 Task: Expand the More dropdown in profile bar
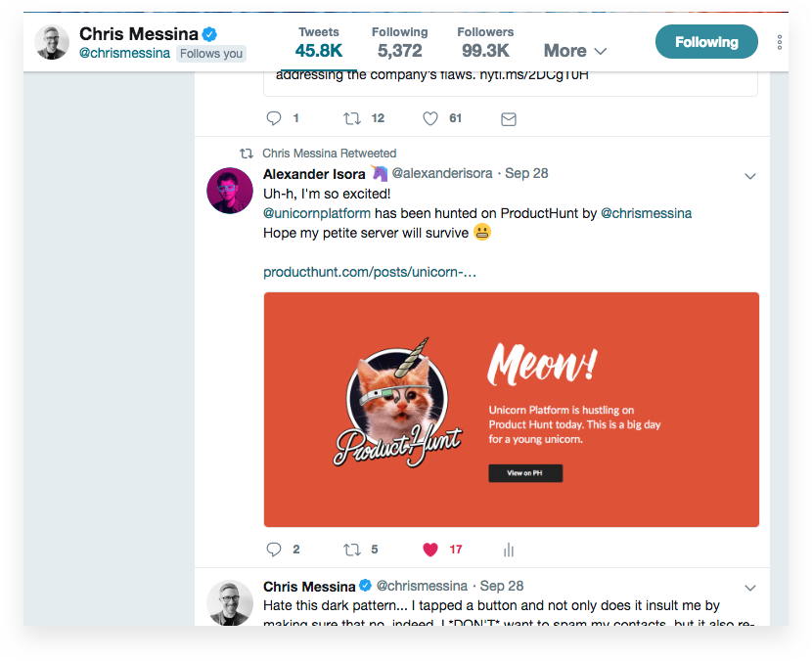(x=575, y=51)
